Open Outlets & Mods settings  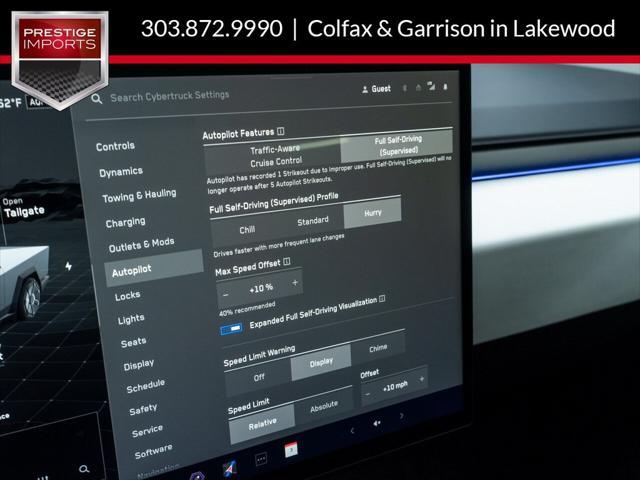coord(141,245)
